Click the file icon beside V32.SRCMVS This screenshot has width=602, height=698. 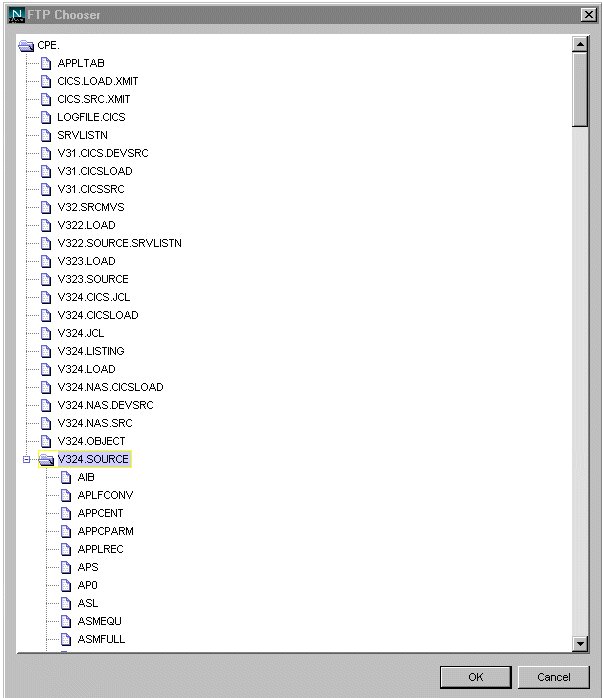pyautogui.click(x=46, y=207)
